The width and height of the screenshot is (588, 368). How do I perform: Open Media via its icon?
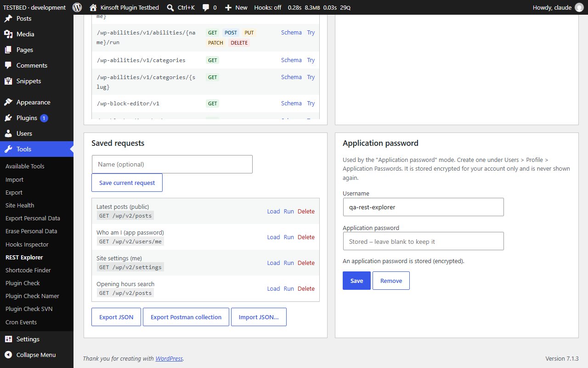(8, 34)
